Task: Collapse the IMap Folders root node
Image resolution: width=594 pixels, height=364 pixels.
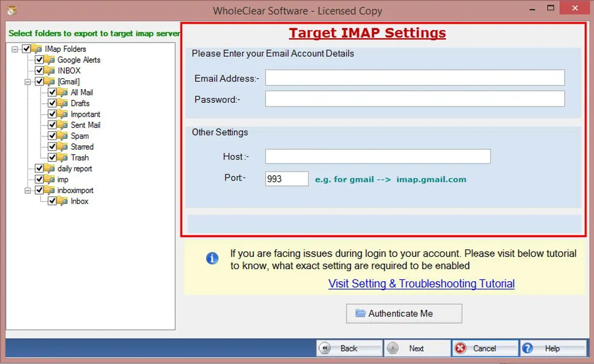Action: 15,49
